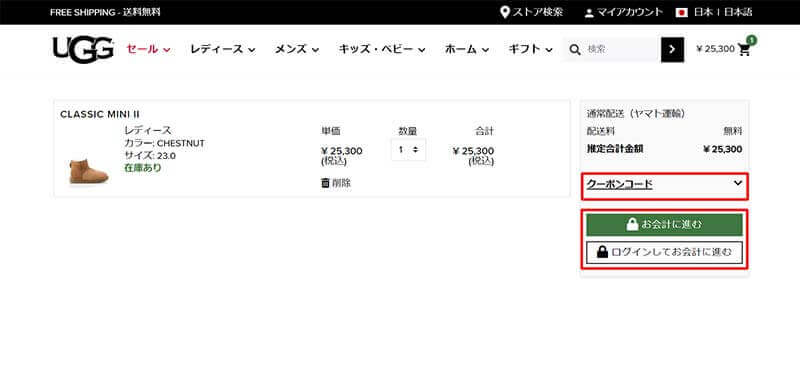Click the store locator pin icon

click(x=505, y=12)
